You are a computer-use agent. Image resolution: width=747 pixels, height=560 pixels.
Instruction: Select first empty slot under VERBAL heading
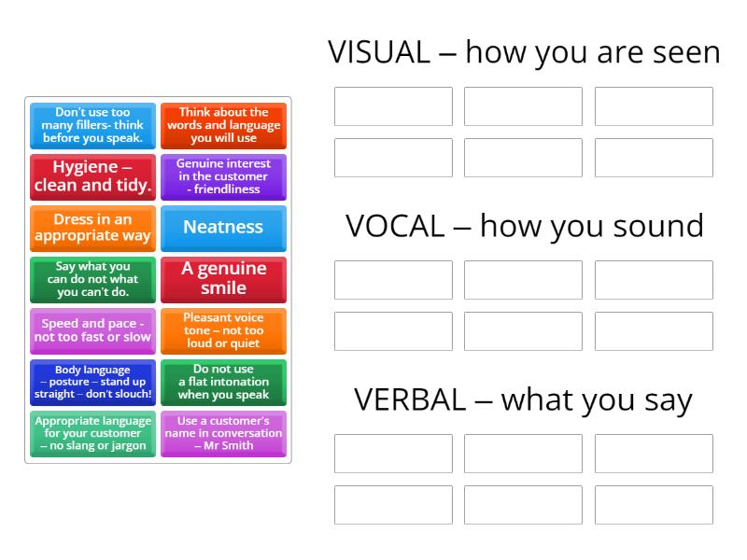[393, 454]
